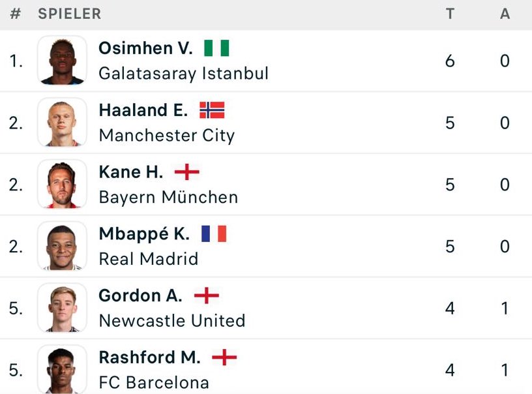Click the England flag beside Kane H.

click(187, 172)
